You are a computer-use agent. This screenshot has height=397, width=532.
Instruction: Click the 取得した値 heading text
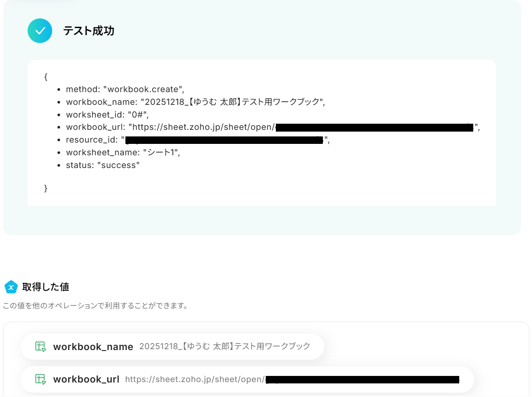point(46,287)
